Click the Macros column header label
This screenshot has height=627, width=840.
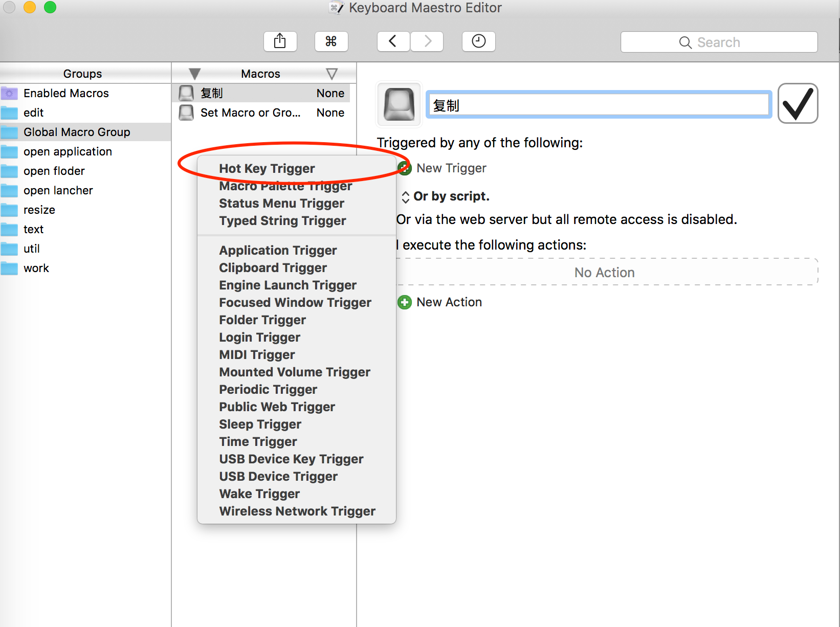(261, 74)
